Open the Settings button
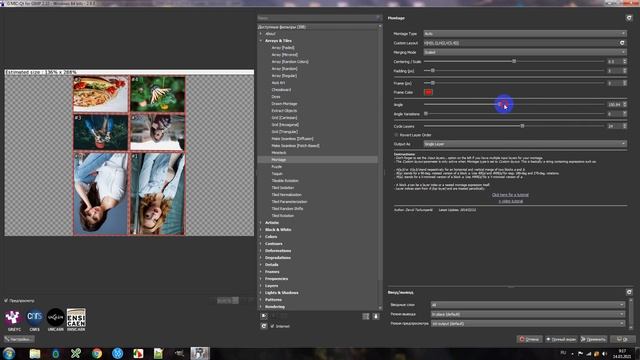640x360 pixels. coord(19,339)
